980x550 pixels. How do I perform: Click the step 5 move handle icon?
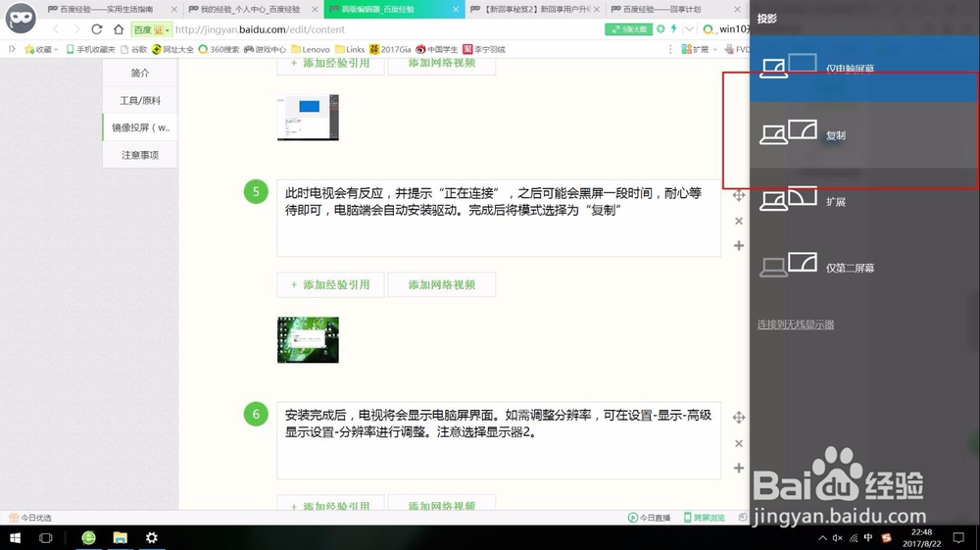pos(739,195)
